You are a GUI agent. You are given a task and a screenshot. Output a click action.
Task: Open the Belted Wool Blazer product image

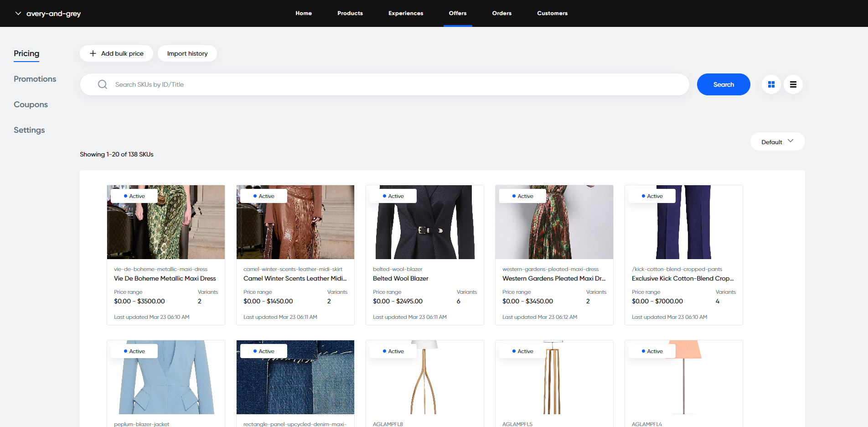[425, 222]
